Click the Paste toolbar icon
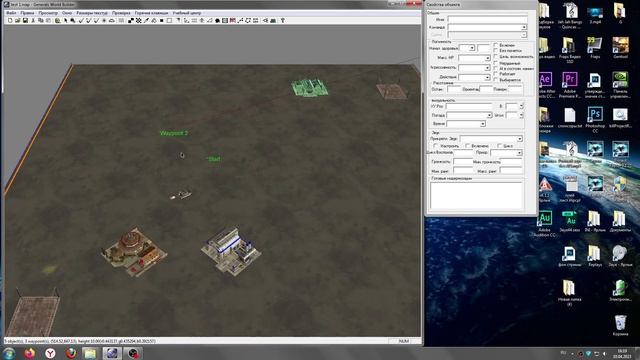640x360 pixels. 49,20
